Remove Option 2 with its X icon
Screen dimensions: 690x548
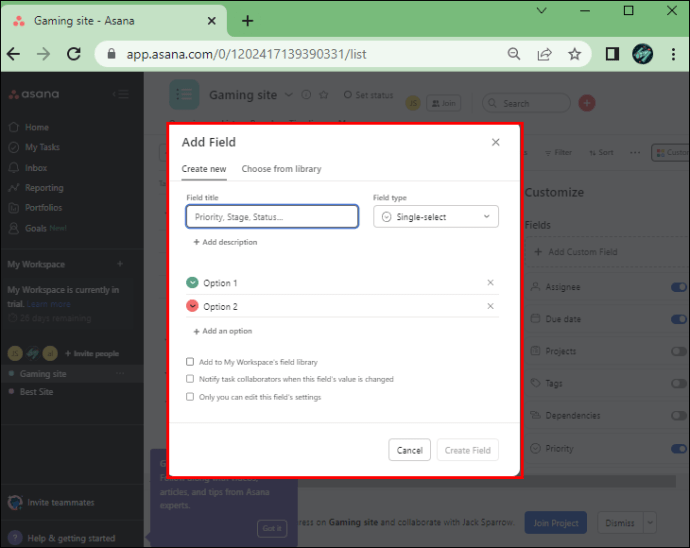point(490,306)
